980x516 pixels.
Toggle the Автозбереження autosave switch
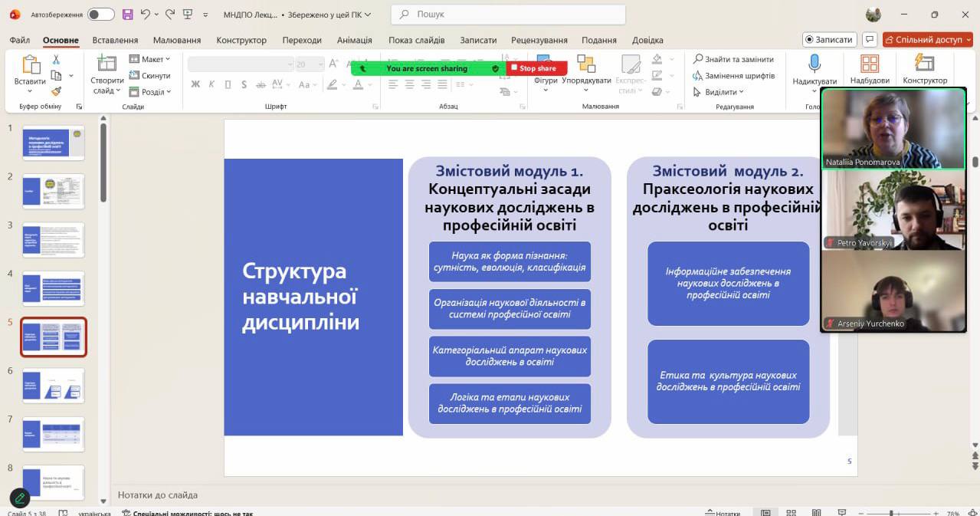(100, 15)
